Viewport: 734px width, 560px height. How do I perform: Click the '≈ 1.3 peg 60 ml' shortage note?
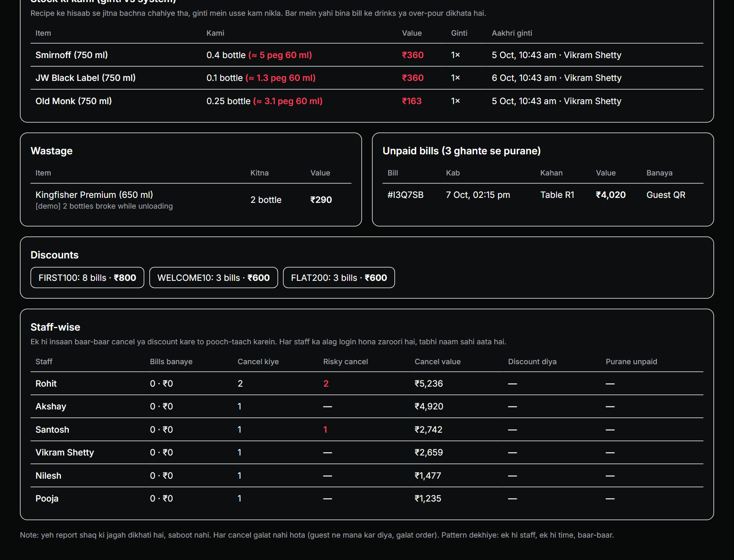281,78
